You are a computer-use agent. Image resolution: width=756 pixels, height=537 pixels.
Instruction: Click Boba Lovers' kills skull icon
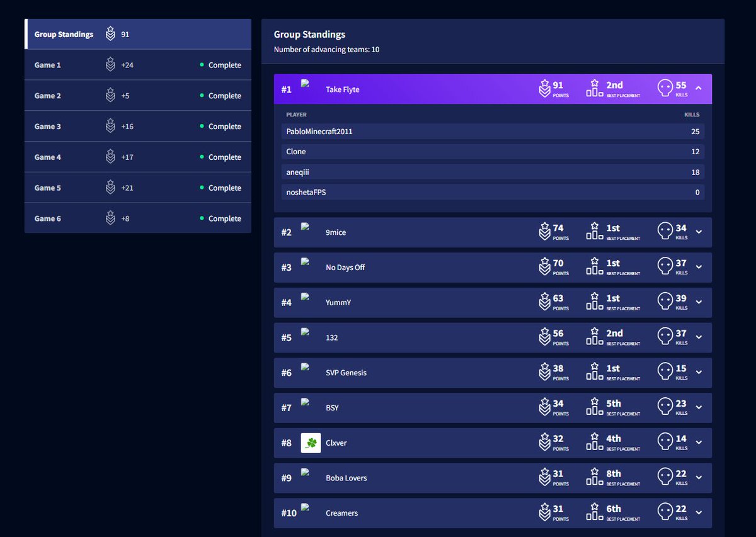point(665,478)
